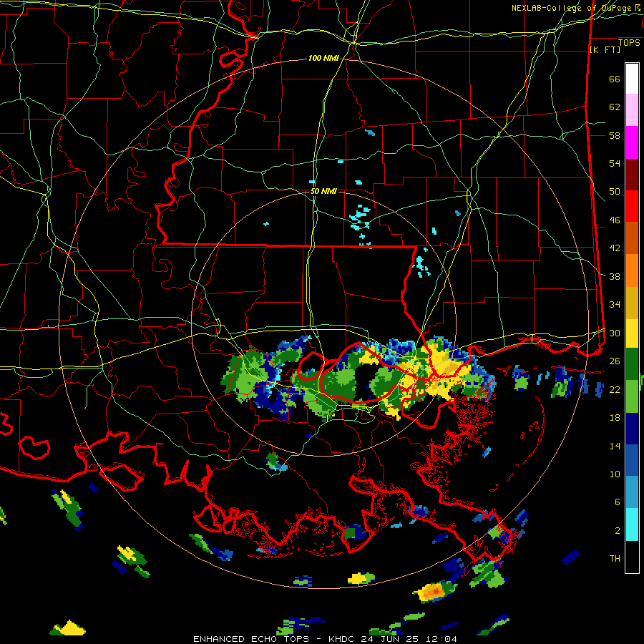Click the 10 value on the legend
Viewport: 644px width, 644px height.
click(x=615, y=474)
